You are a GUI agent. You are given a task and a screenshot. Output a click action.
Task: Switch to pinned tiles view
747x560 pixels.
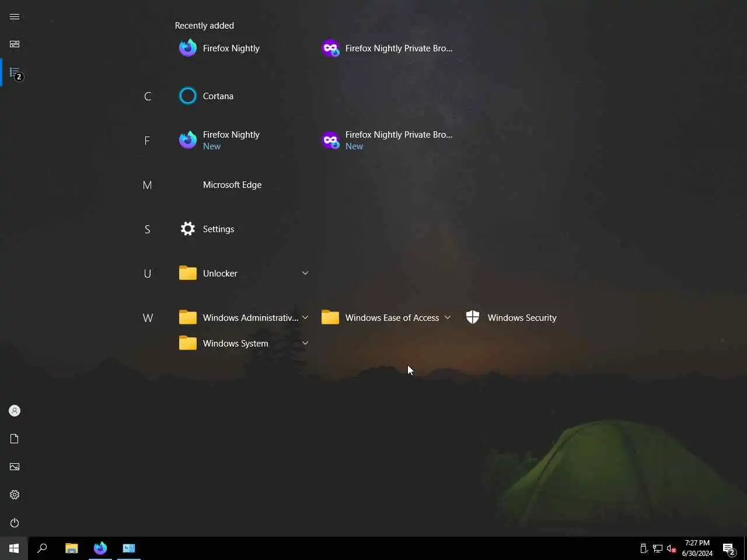15,44
